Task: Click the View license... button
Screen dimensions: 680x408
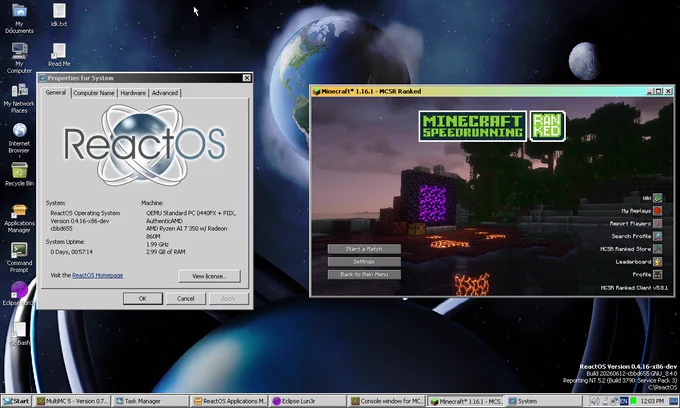Action: [x=209, y=276]
